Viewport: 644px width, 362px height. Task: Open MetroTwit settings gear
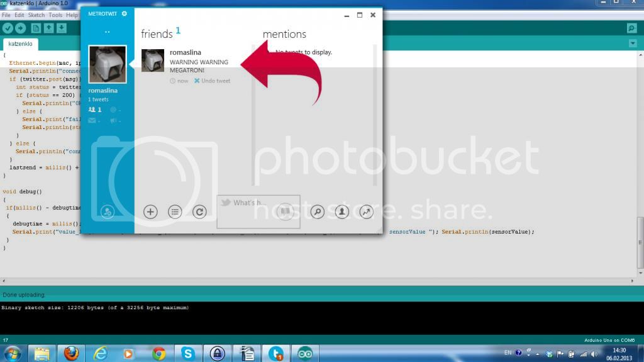[125, 14]
